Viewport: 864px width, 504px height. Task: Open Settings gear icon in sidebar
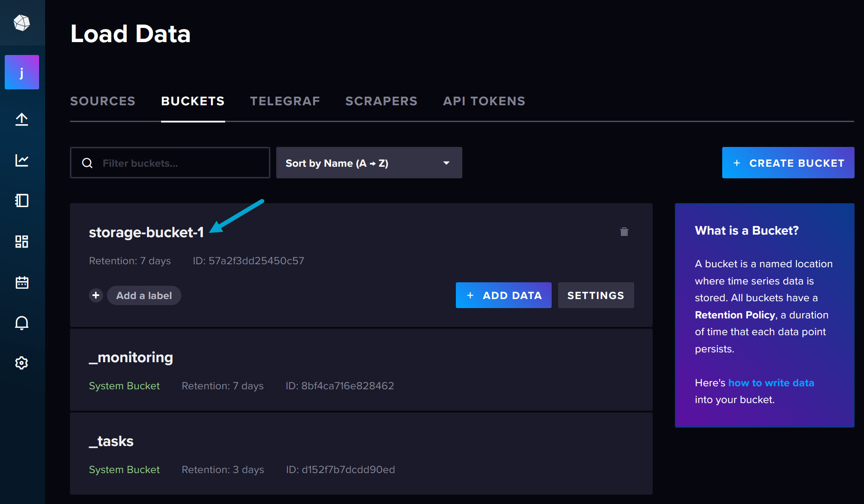pos(22,363)
